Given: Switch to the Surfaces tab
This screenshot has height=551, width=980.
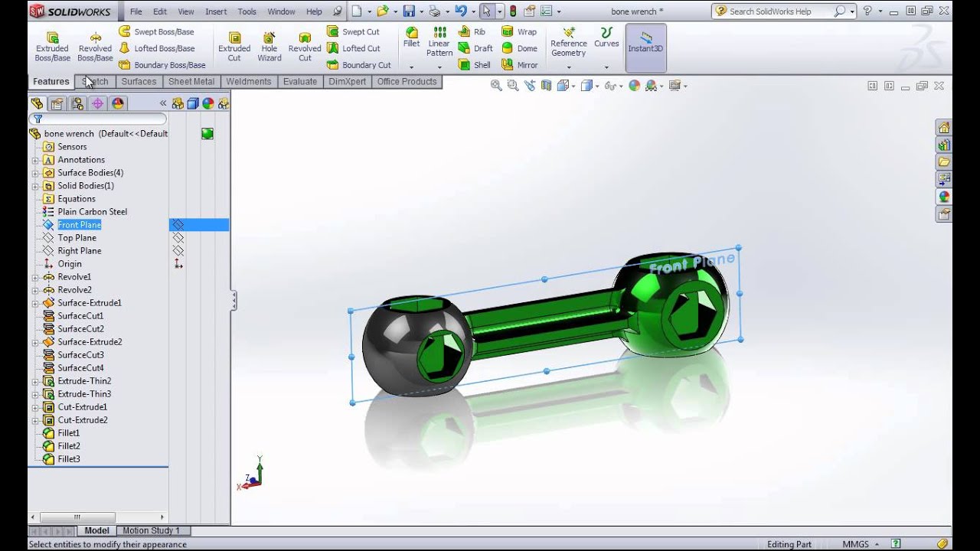Looking at the screenshot, I should point(139,82).
